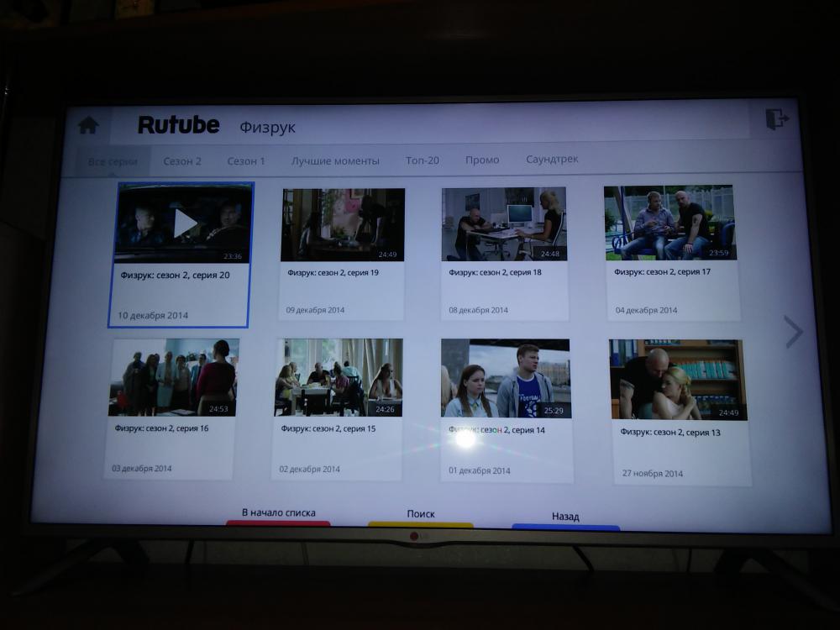Click the 24:49 duration on episode 19

pyautogui.click(x=387, y=255)
